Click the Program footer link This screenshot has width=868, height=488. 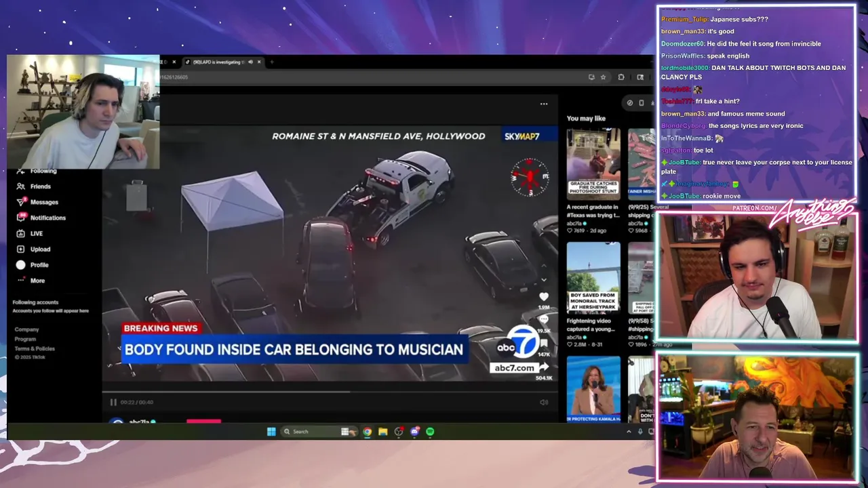tap(25, 339)
